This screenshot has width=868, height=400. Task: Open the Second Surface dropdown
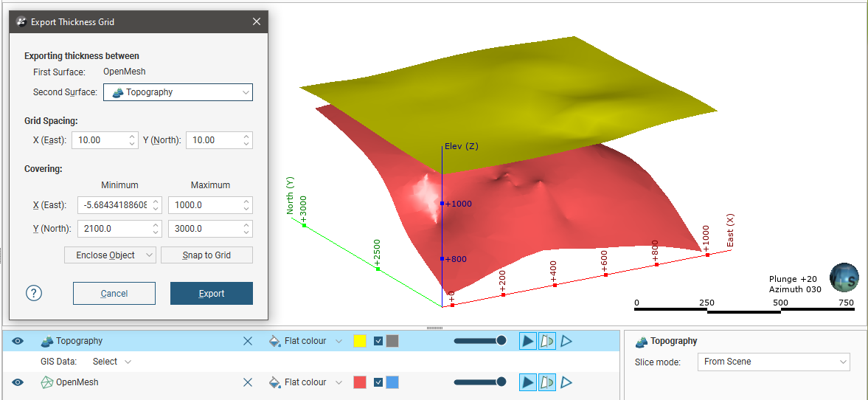(178, 92)
